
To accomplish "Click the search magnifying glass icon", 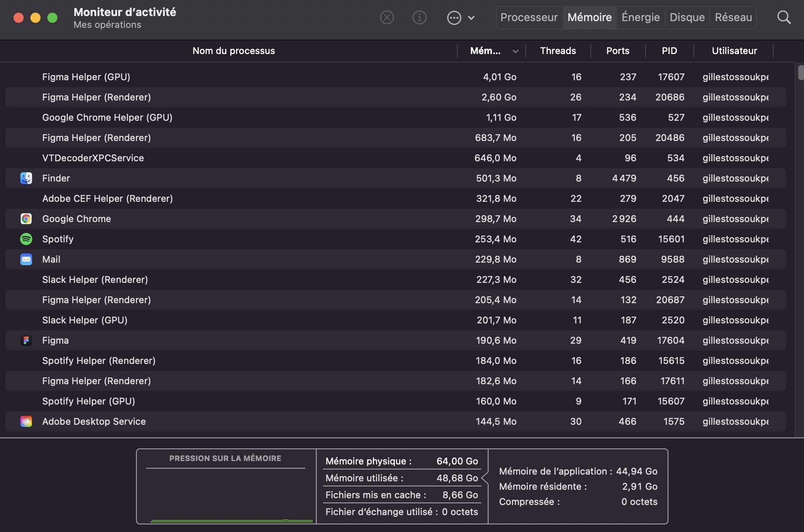I will pos(784,18).
